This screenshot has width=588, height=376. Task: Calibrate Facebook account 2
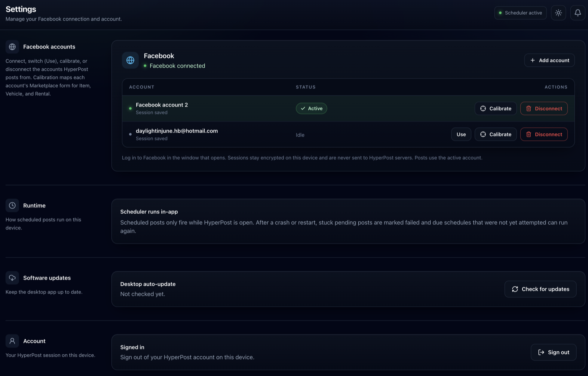click(495, 108)
